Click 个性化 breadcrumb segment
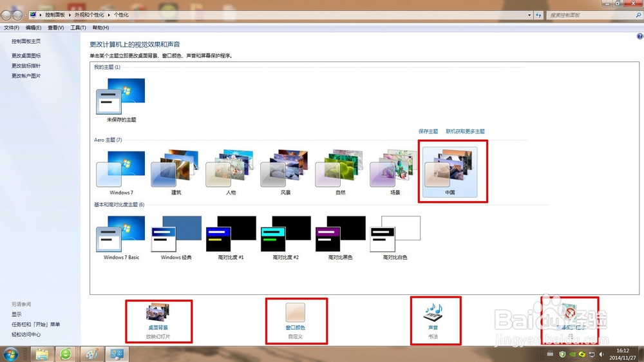The width and height of the screenshot is (644, 362). coord(121,15)
